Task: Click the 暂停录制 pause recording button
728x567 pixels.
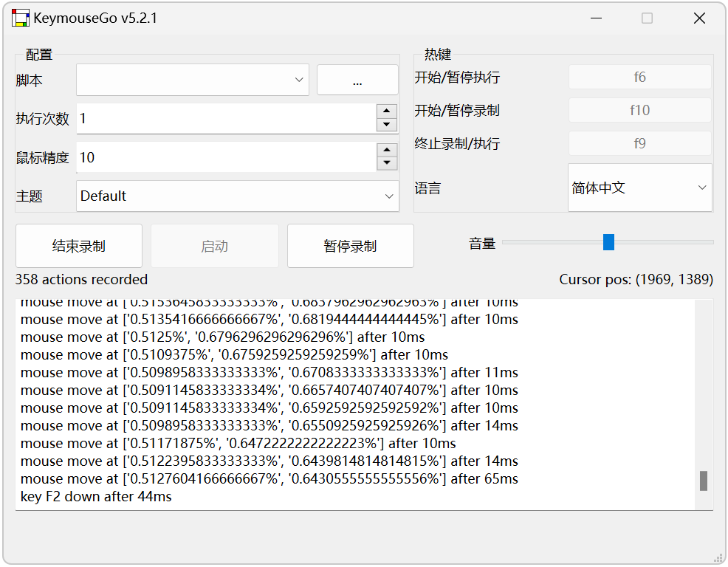Action: [x=350, y=246]
